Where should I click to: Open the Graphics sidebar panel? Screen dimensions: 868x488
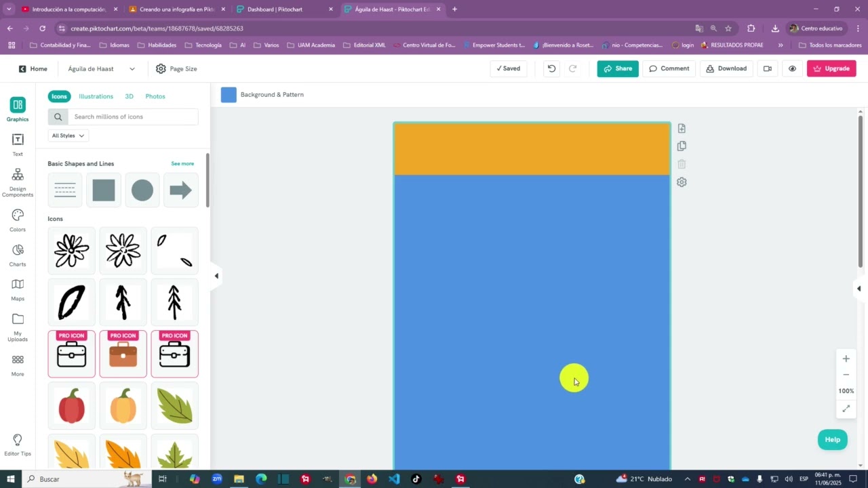18,110
